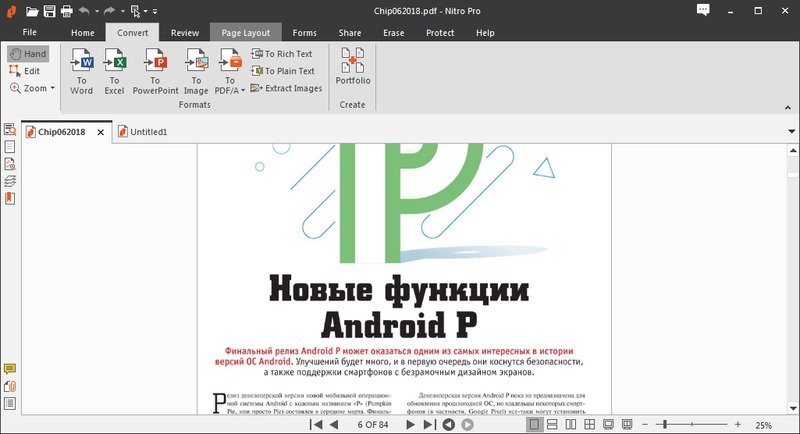Viewport: 800px width, 434px height.
Task: Go to the previous page
Action: coord(334,424)
